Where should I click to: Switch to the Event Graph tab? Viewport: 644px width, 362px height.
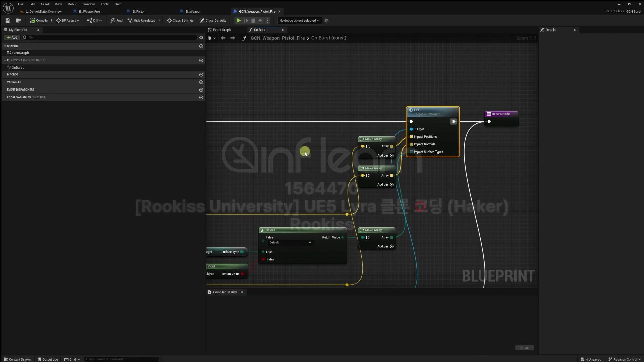221,30
